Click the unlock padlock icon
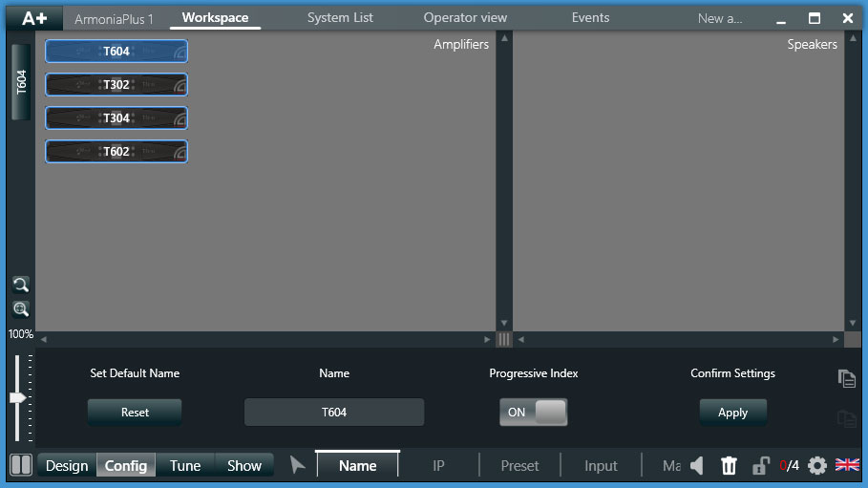Viewport: 868px width, 488px height. coord(761,465)
